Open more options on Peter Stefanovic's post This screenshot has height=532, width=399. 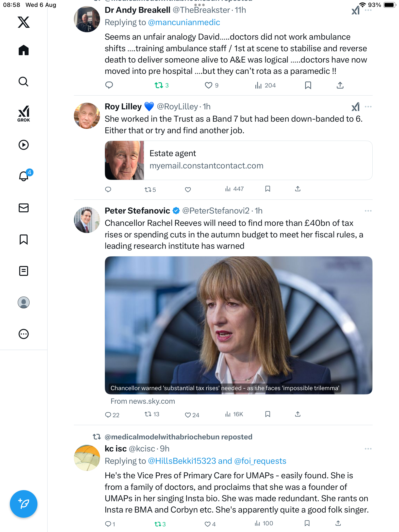click(368, 211)
